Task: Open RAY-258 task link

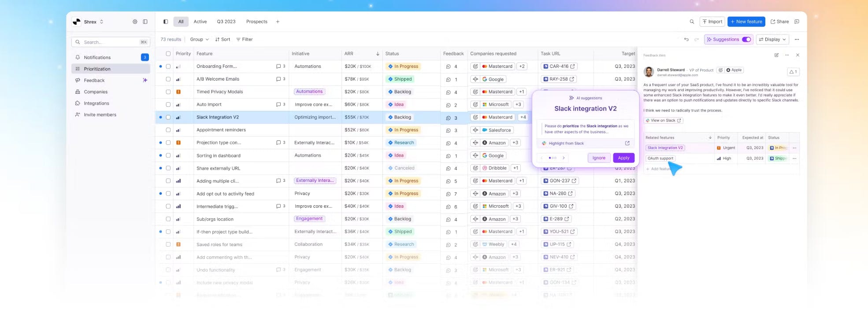Action: 558,79
